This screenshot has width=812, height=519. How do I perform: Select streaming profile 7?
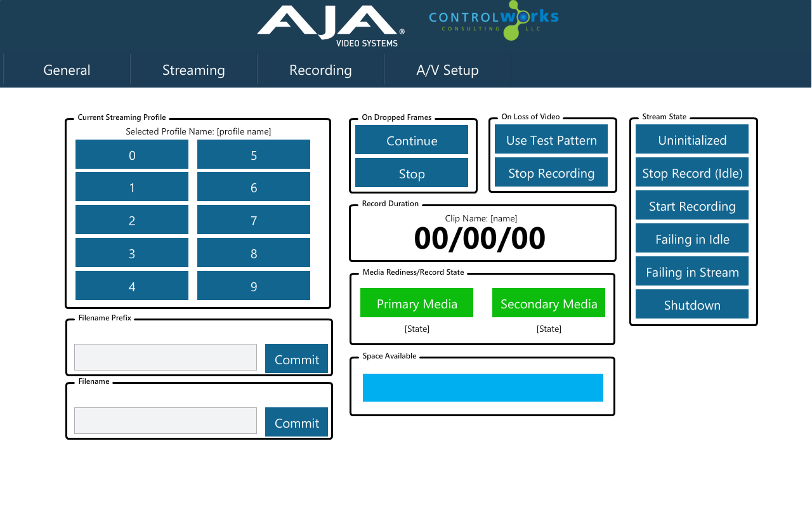click(254, 220)
